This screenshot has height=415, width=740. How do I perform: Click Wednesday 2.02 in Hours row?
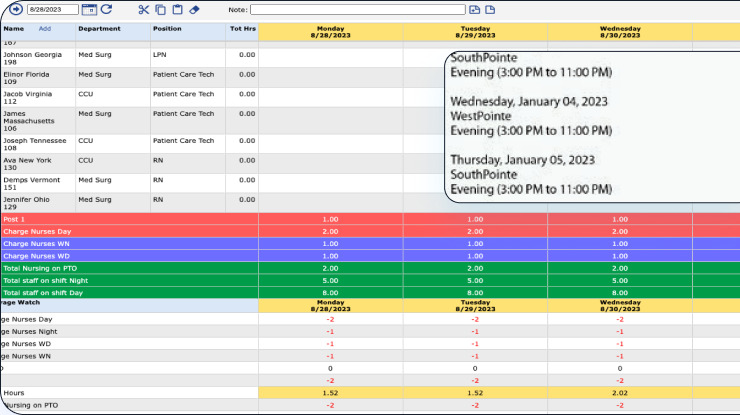[620, 393]
